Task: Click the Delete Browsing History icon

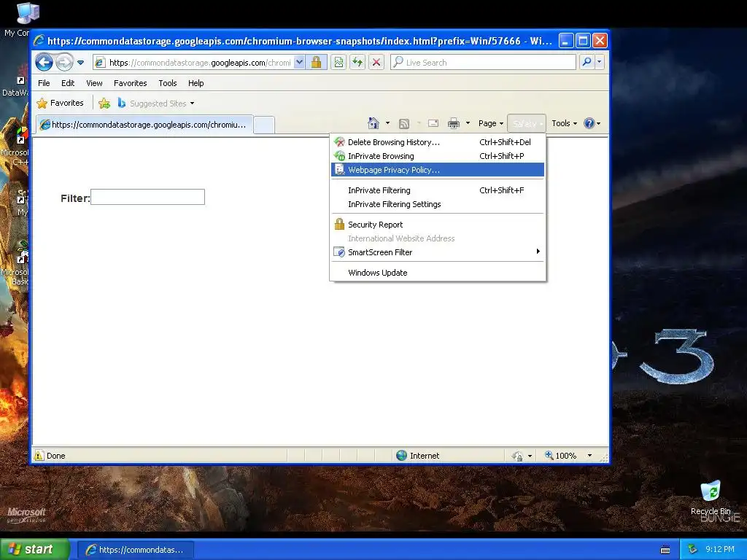Action: (339, 142)
